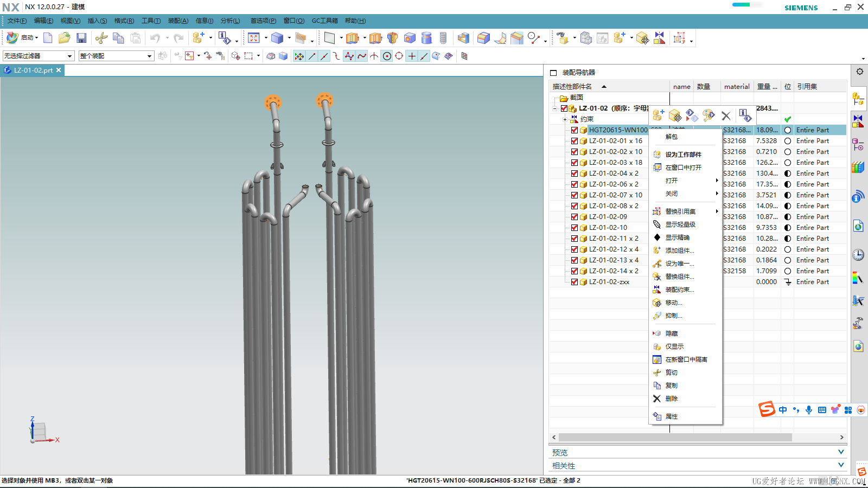Click the Move icon in the popup shortcut toolbar
Screen dimensions: 868x488
coord(675,115)
